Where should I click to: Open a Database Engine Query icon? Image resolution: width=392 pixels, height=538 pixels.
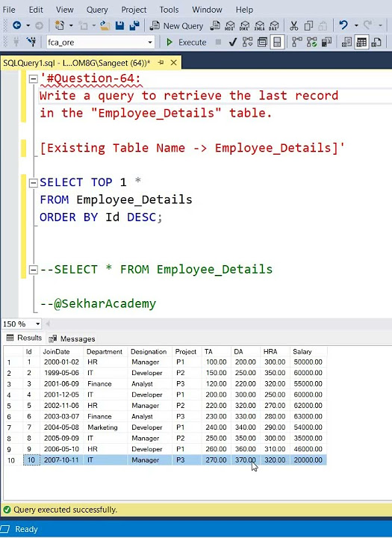(x=215, y=25)
